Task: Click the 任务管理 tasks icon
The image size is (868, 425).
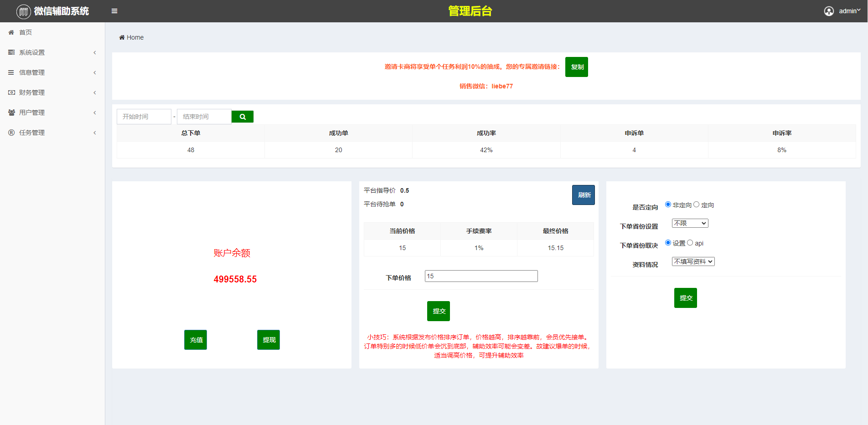Action: pos(11,133)
